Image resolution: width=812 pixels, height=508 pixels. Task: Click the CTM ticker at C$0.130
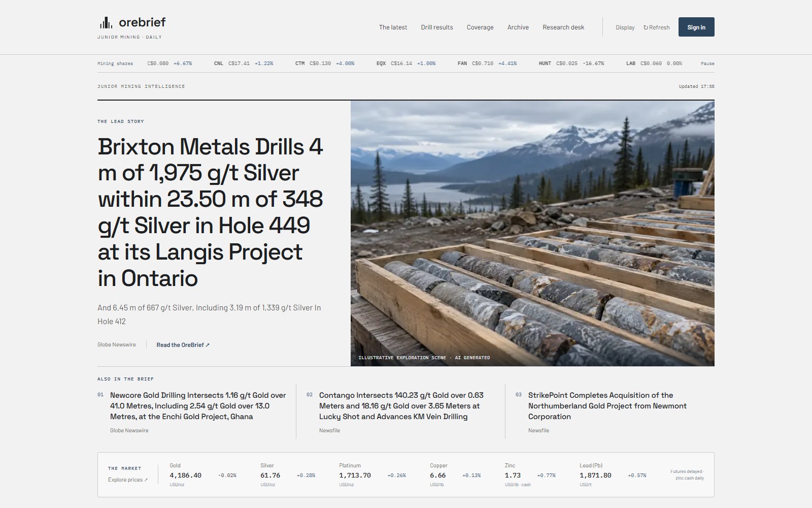tap(325, 63)
